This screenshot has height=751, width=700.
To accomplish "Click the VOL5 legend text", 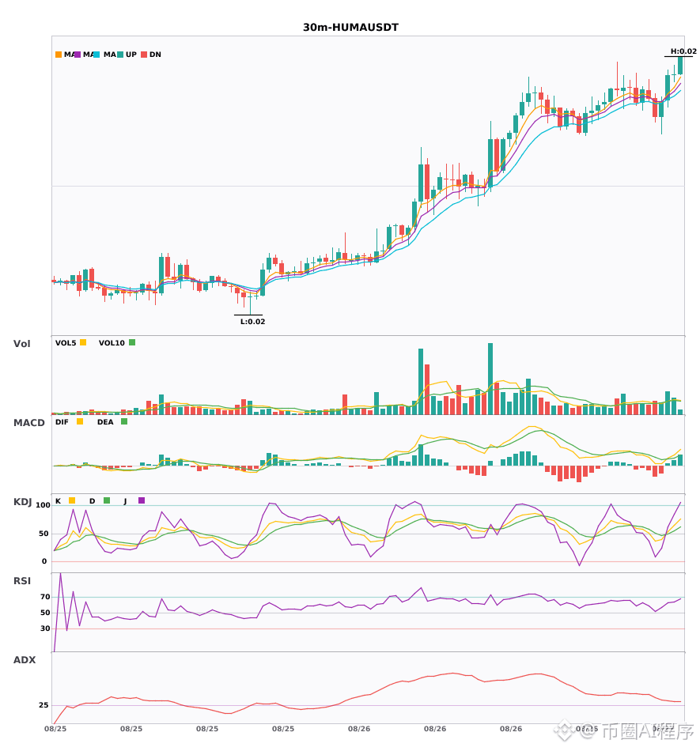I will pos(66,343).
